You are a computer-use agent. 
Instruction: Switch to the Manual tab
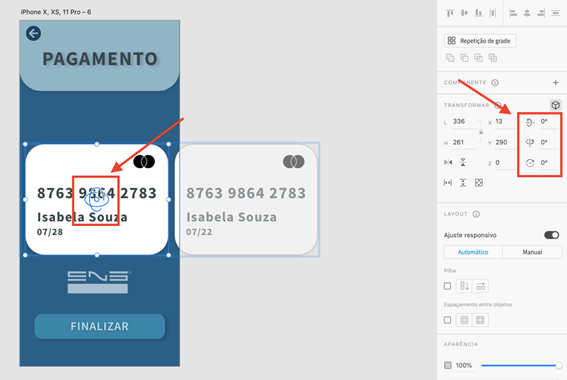pos(532,252)
